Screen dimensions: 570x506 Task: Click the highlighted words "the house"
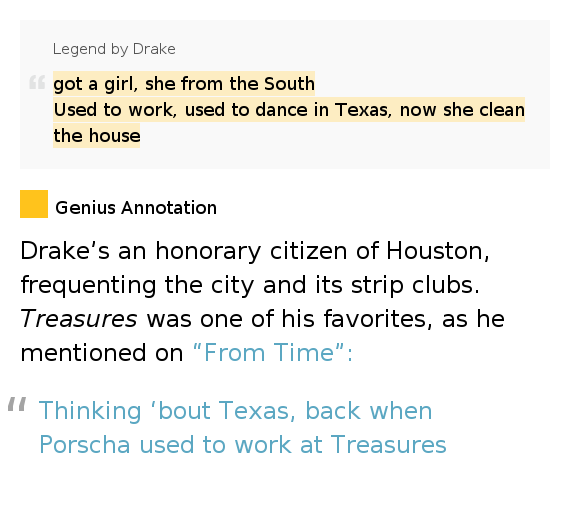tap(97, 136)
